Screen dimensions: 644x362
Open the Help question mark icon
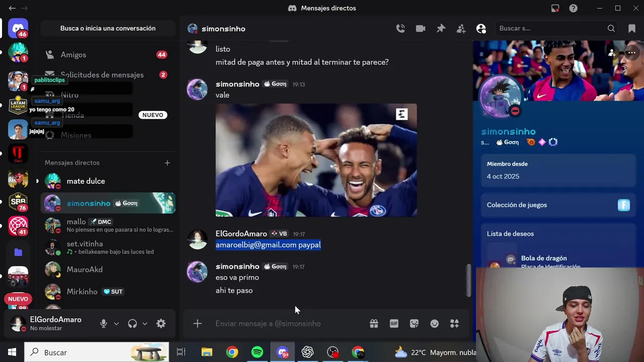coord(573,8)
